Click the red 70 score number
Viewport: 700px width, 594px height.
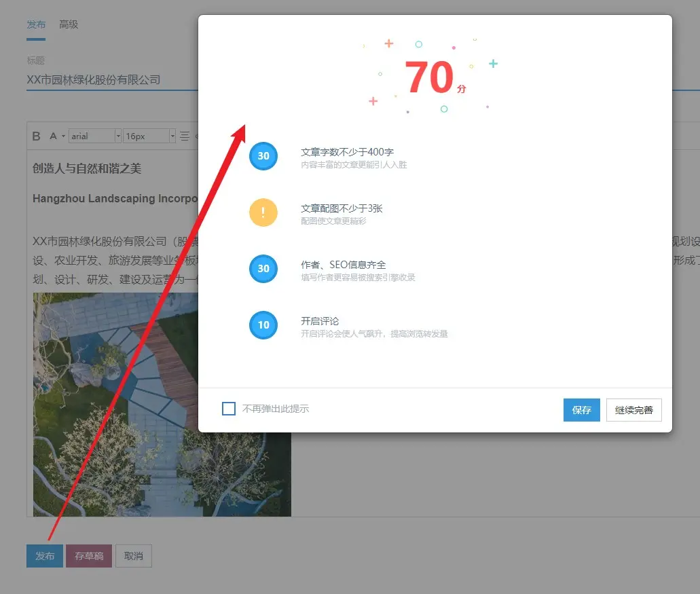click(x=429, y=78)
